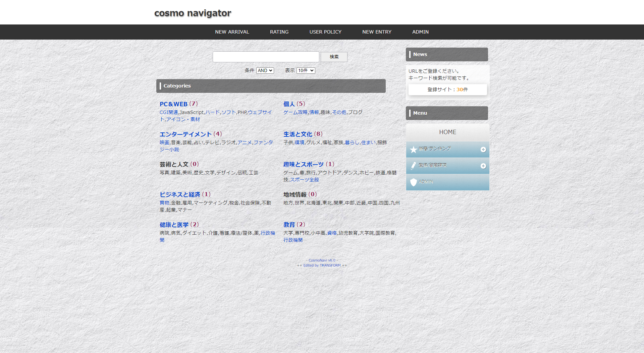Open USER POLICY in the navigation bar
Image resolution: width=644 pixels, height=353 pixels.
[325, 32]
